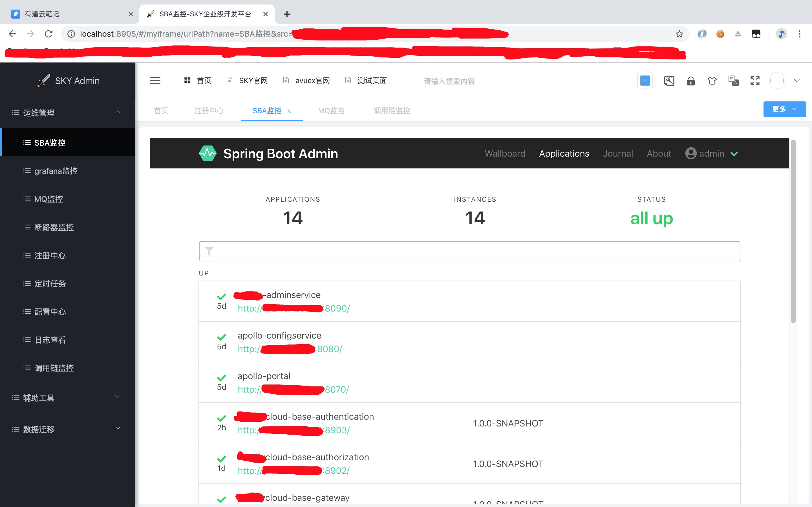Open the blue color picker swatch
Image resolution: width=812 pixels, height=507 pixels.
645,81
